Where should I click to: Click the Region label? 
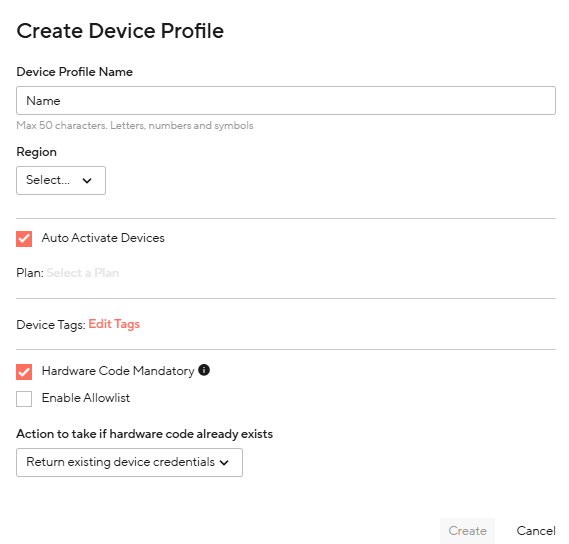(36, 152)
